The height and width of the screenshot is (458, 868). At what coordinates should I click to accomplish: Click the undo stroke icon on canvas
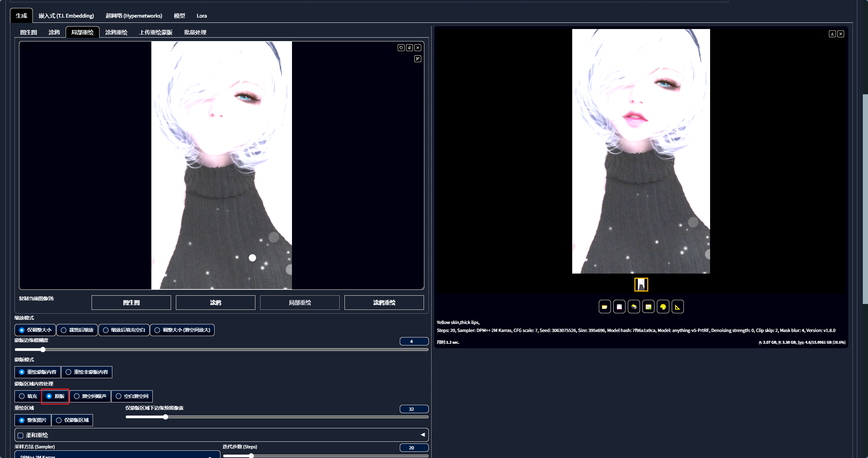coord(401,48)
